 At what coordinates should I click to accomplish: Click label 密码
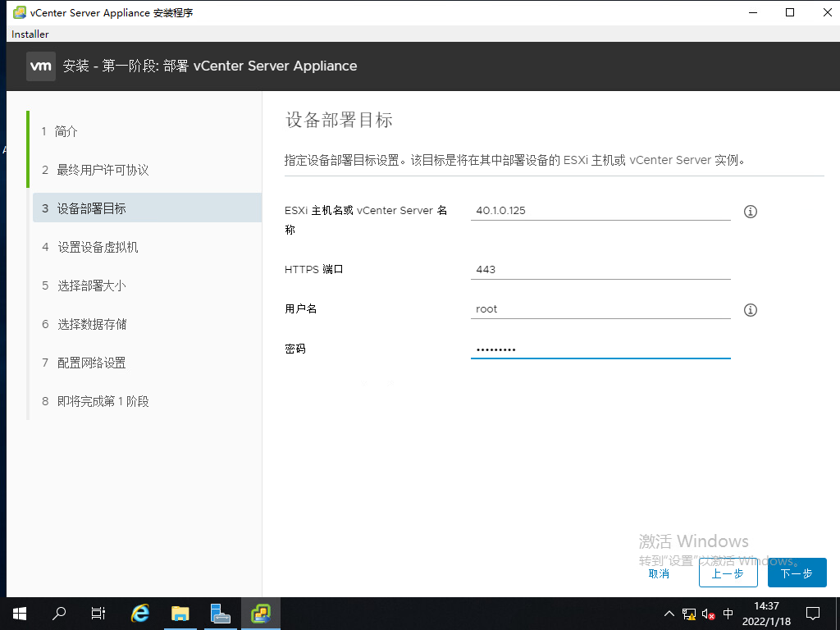295,349
